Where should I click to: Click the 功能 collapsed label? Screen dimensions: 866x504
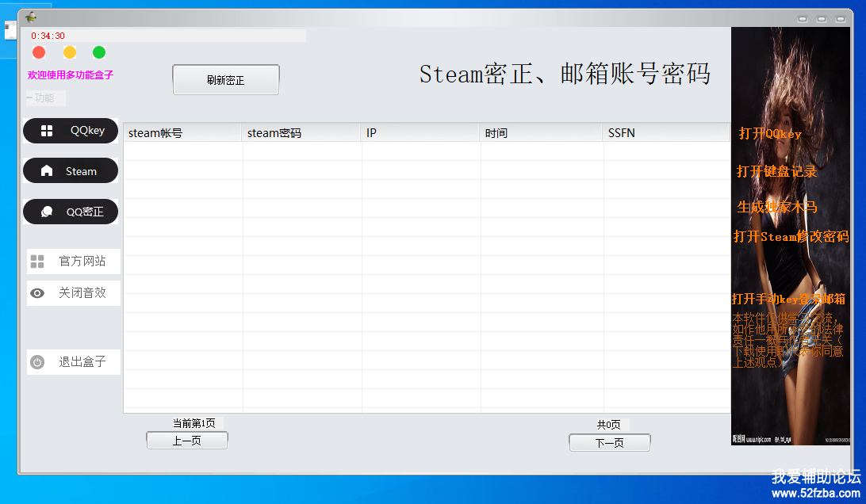pos(45,98)
